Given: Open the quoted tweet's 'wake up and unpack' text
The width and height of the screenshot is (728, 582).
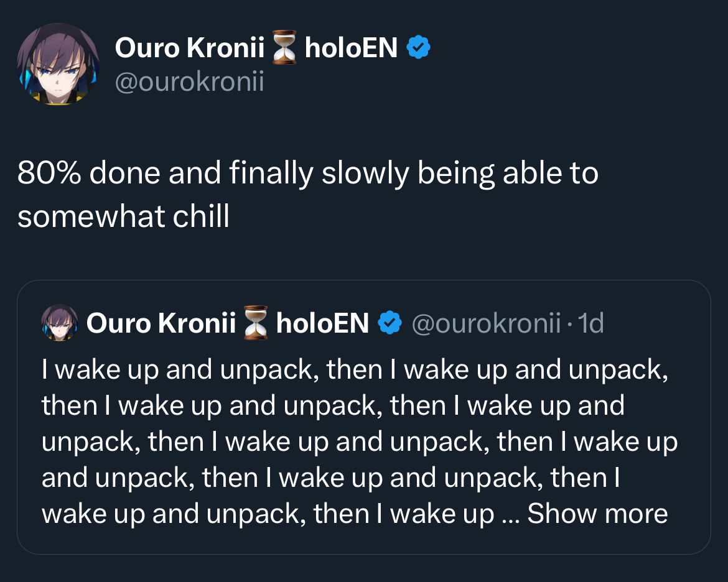Looking at the screenshot, I should click(360, 441).
